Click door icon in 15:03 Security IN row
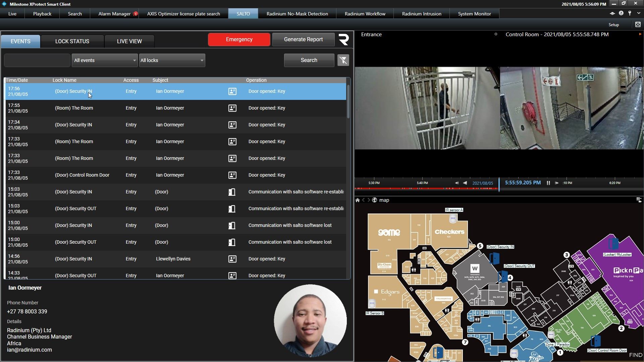Screen dimensions: 644x362 coord(232,192)
